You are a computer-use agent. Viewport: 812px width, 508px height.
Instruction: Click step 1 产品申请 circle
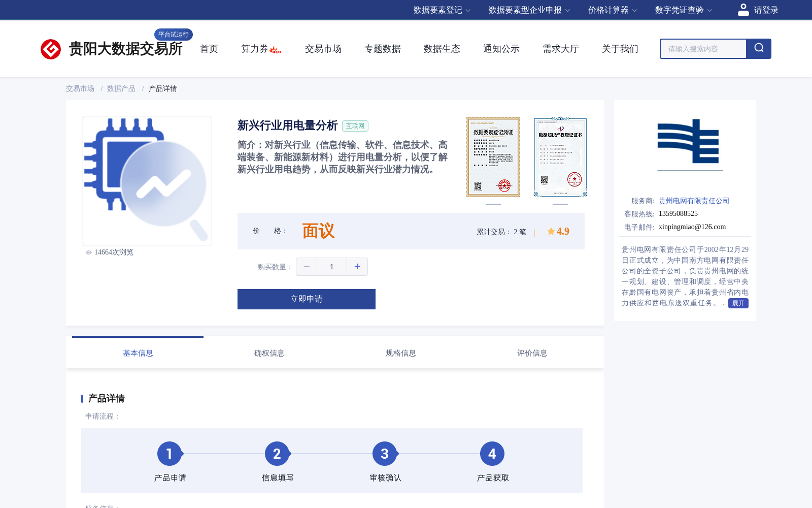(170, 454)
